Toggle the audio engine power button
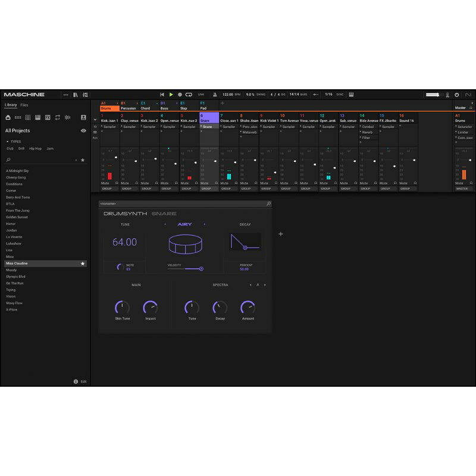 (456, 95)
